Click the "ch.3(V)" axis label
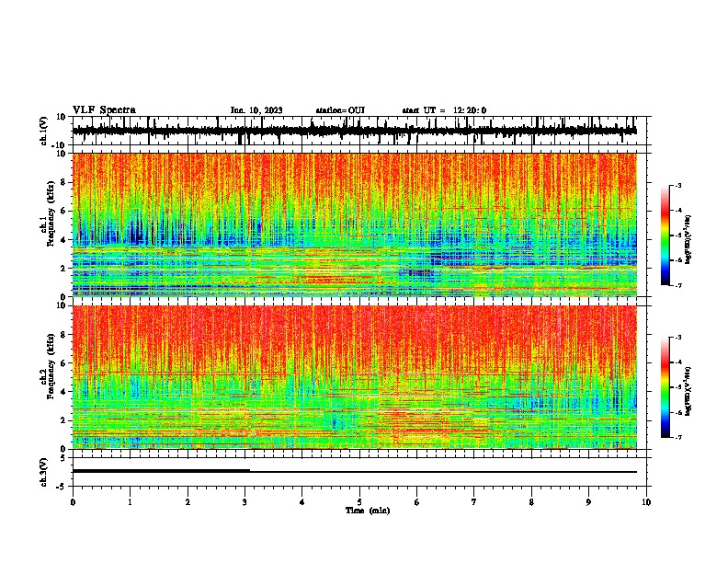728x563 pixels. tap(44, 472)
